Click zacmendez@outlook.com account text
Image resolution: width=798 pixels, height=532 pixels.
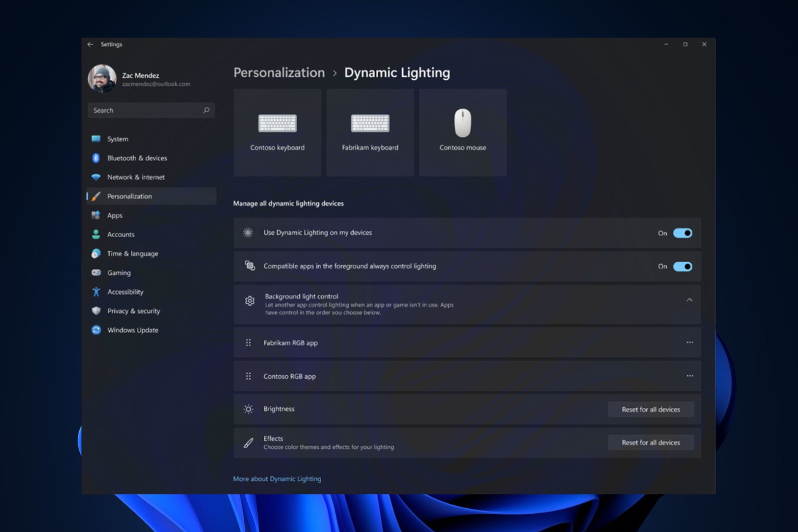[x=156, y=84]
